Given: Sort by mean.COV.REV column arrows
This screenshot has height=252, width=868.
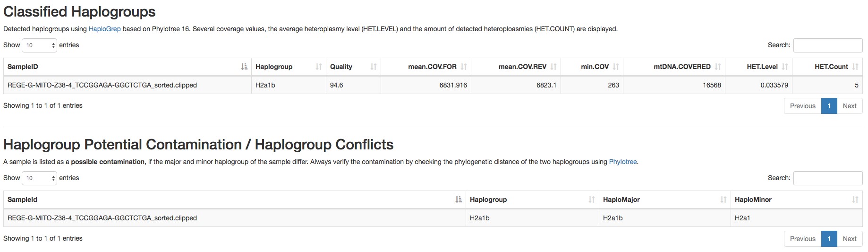Looking at the screenshot, I should (553, 67).
